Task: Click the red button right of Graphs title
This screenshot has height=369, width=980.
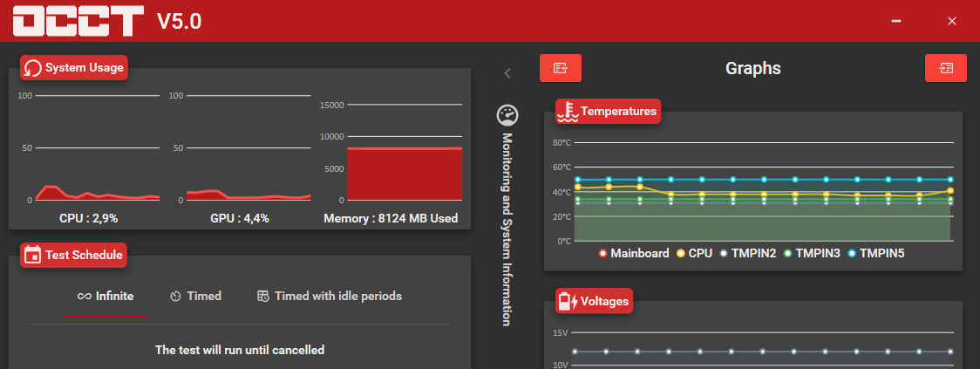Action: click(945, 68)
